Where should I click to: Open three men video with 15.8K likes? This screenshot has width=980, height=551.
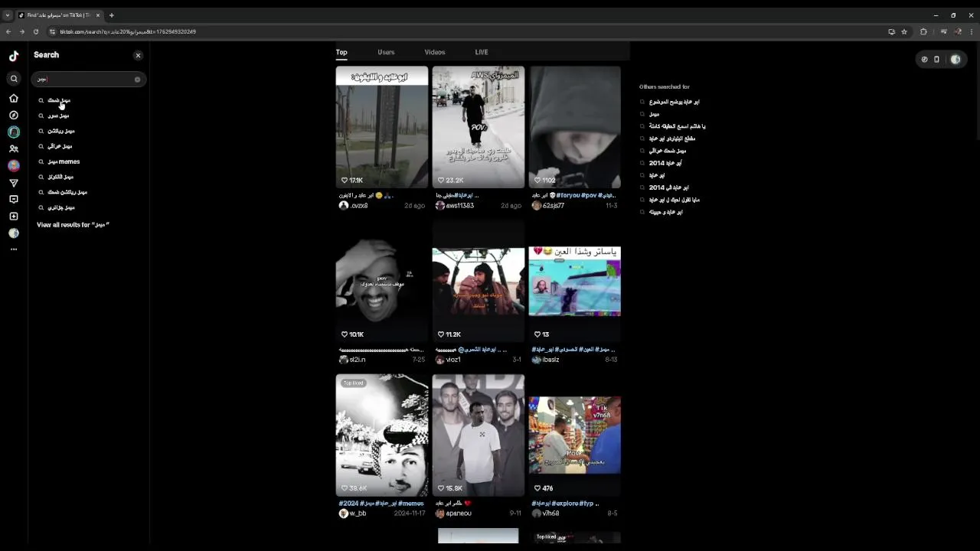pyautogui.click(x=479, y=435)
